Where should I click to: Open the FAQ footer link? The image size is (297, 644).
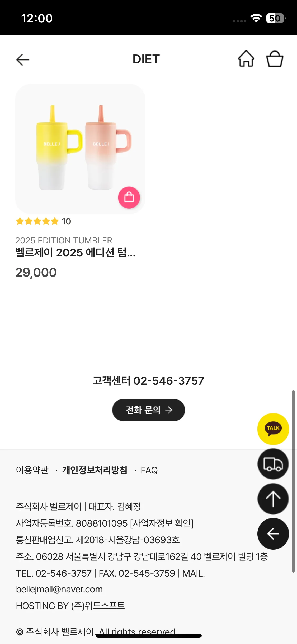pyautogui.click(x=149, y=470)
